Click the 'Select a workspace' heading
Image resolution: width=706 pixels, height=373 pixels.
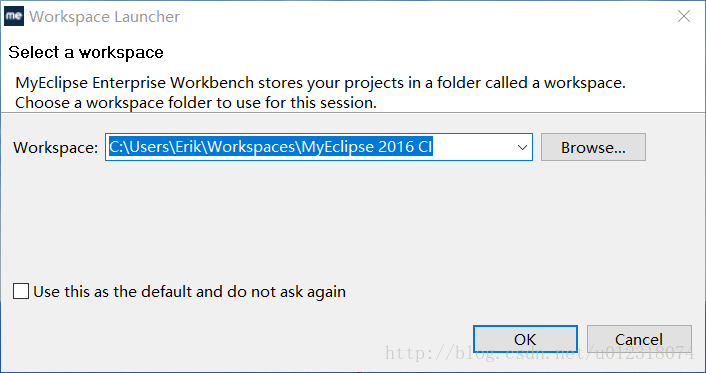click(86, 52)
